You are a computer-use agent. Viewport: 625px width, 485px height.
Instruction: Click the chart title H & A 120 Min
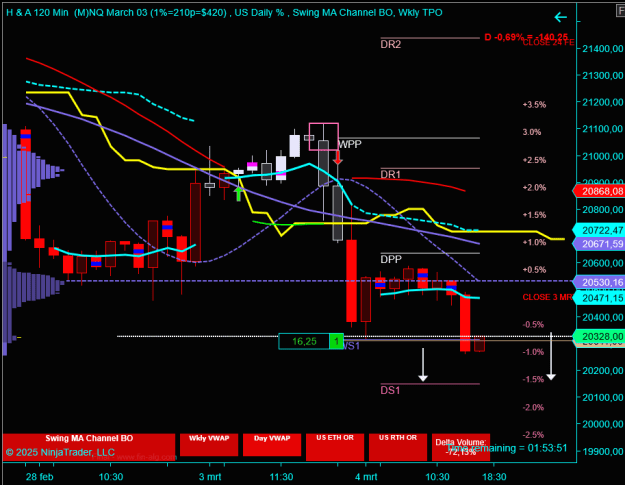[x=37, y=13]
